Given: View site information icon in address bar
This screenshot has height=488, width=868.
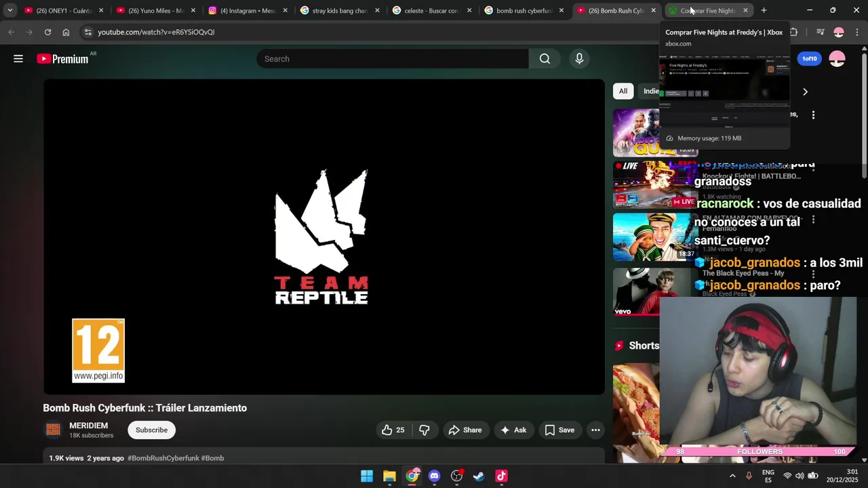Looking at the screenshot, I should tap(87, 32).
